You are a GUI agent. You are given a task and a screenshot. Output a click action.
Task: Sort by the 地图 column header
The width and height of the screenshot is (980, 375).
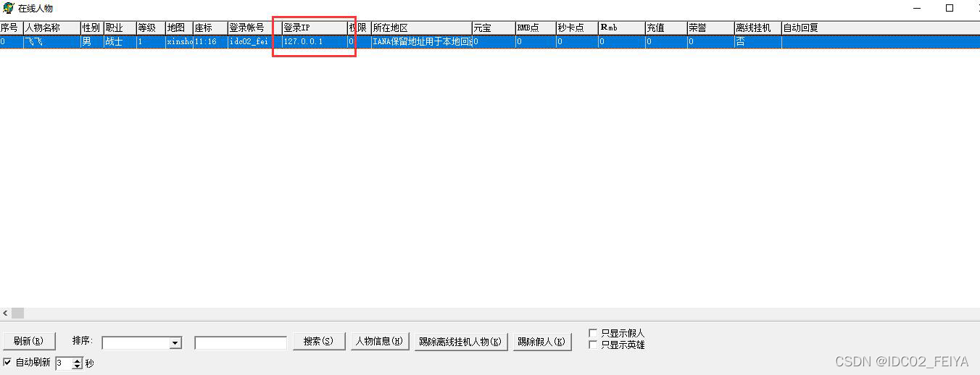pyautogui.click(x=179, y=28)
